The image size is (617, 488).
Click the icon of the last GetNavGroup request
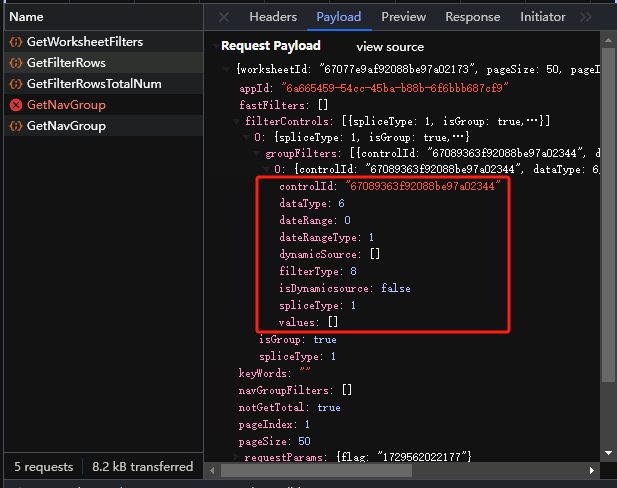coord(15,126)
